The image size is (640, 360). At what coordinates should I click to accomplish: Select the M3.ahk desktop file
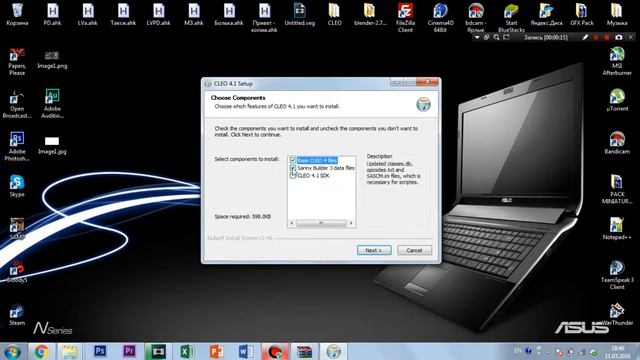click(x=193, y=14)
